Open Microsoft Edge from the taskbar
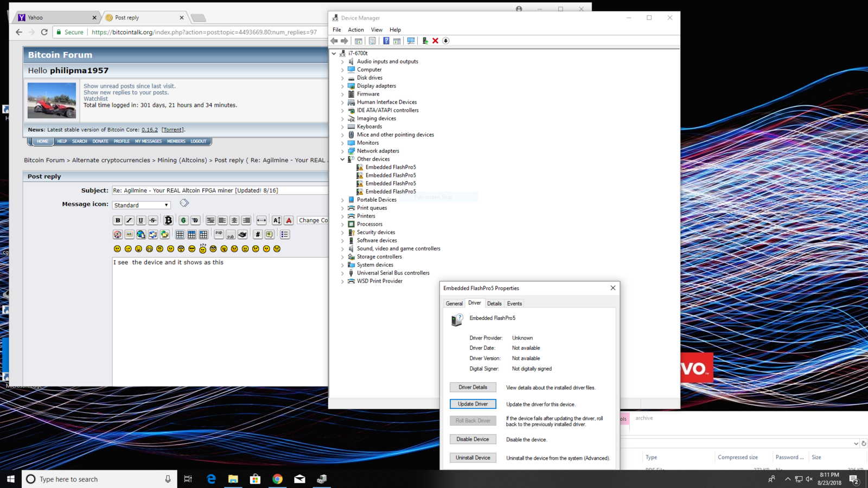 point(211,479)
